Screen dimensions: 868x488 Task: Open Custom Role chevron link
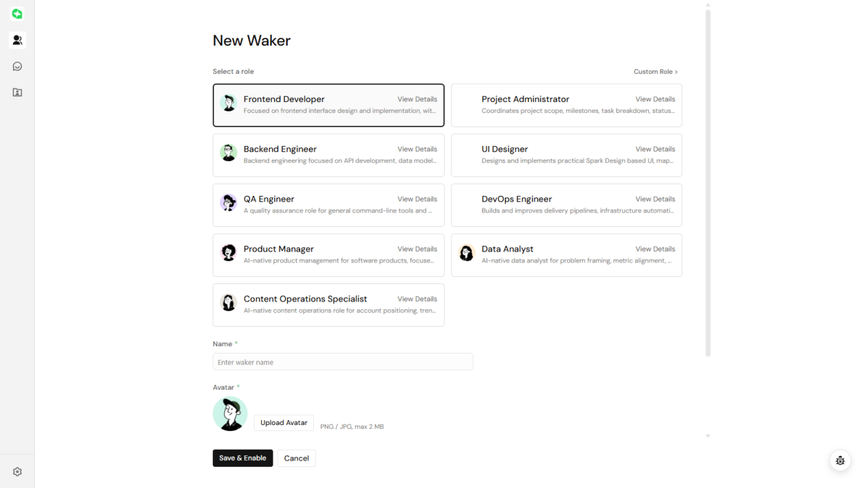coord(655,72)
